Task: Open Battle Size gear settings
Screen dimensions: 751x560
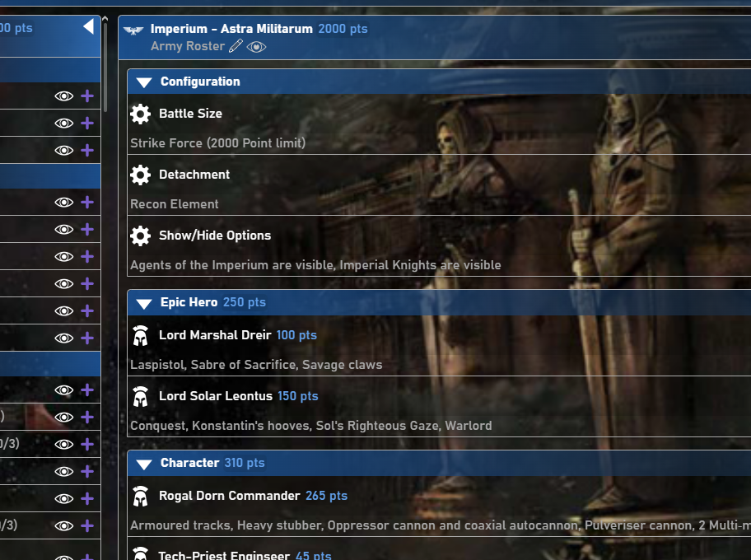Action: coord(140,114)
